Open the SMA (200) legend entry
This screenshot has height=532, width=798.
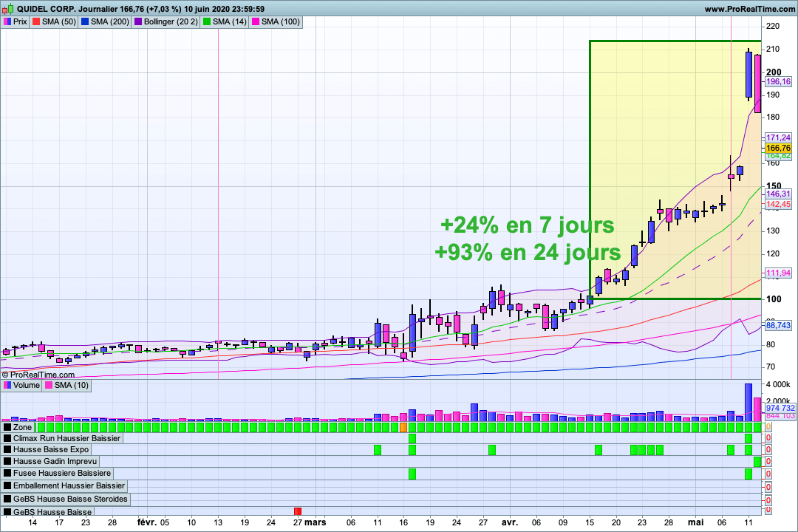104,22
